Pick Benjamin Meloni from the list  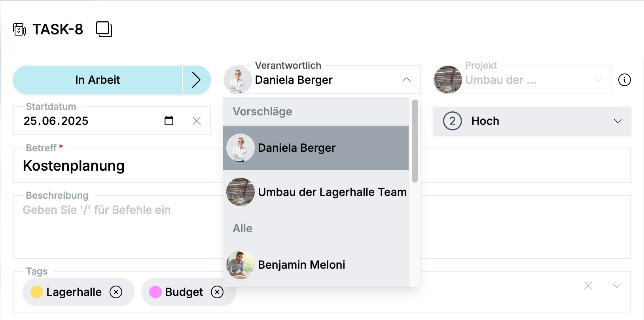click(x=316, y=265)
